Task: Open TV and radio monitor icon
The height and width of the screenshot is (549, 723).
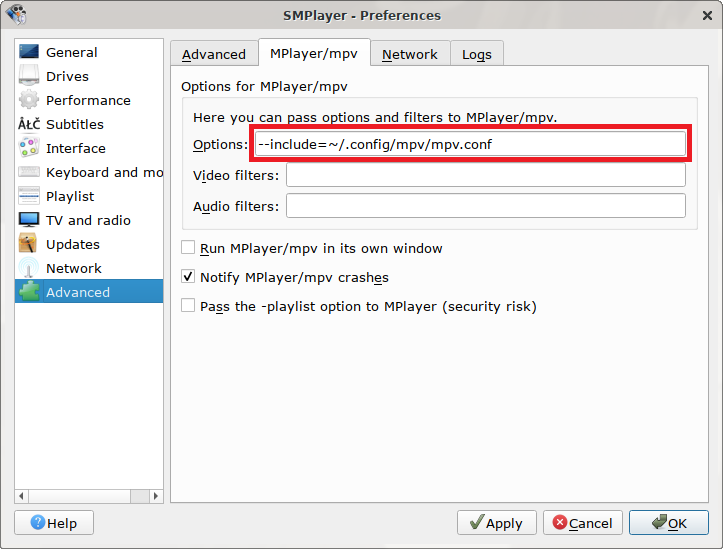Action: [29, 219]
